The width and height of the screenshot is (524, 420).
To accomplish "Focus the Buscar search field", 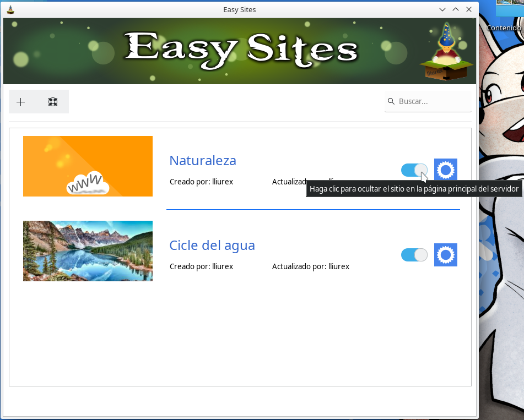I will coord(433,101).
